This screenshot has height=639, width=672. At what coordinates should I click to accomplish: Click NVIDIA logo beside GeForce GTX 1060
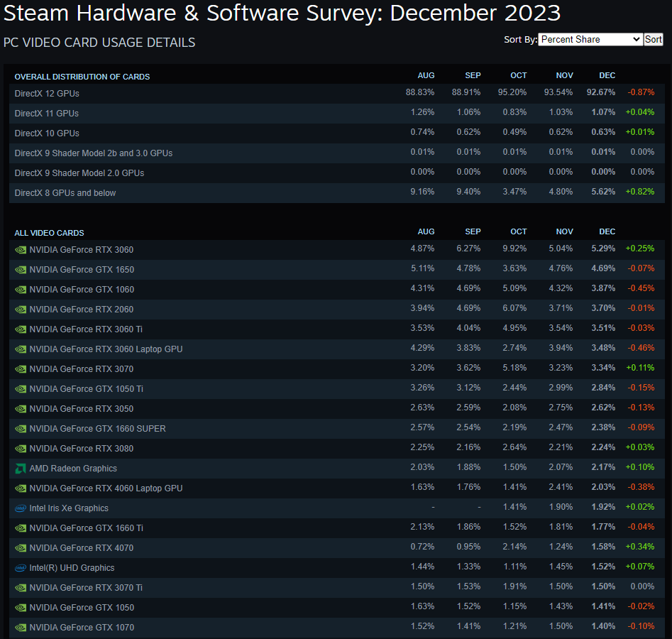pos(21,290)
